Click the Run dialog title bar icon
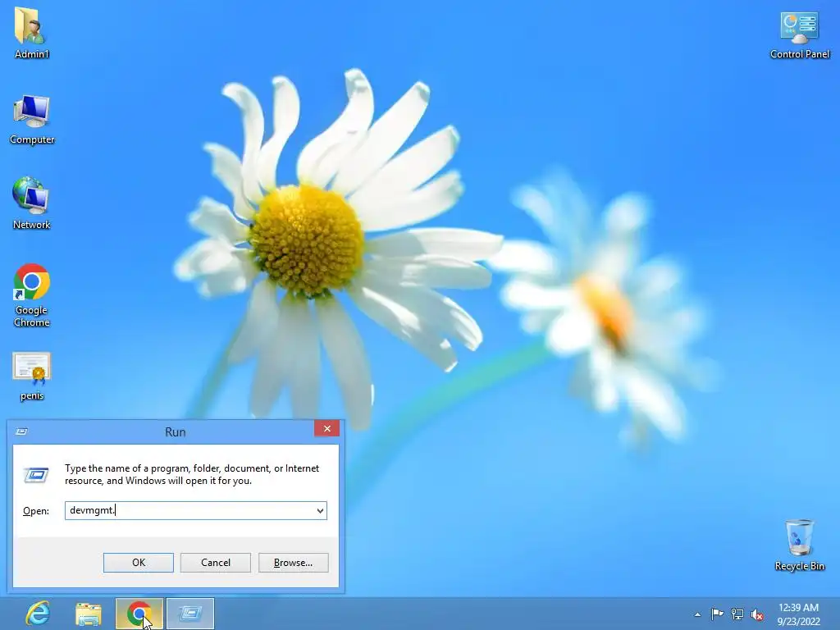 (22, 431)
